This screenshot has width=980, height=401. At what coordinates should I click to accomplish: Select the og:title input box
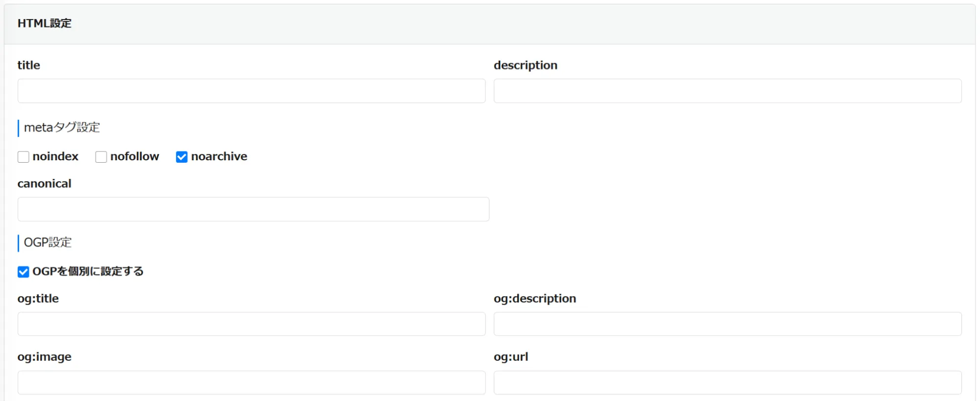pos(251,324)
